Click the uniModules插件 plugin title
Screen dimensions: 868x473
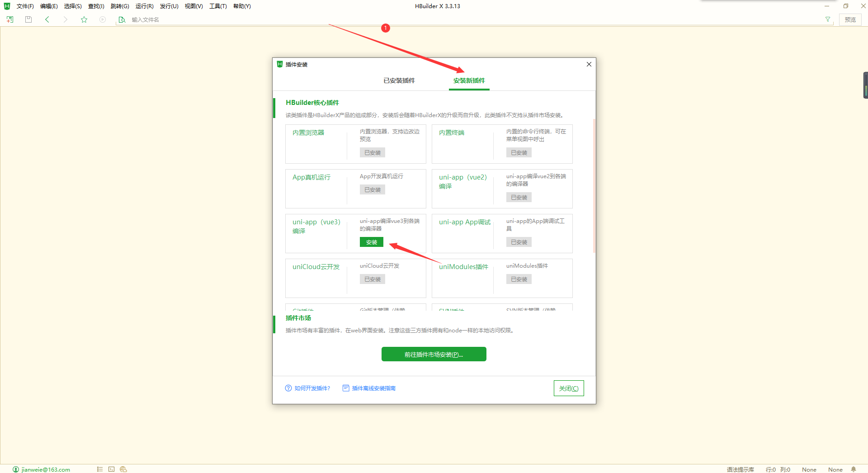pos(464,267)
